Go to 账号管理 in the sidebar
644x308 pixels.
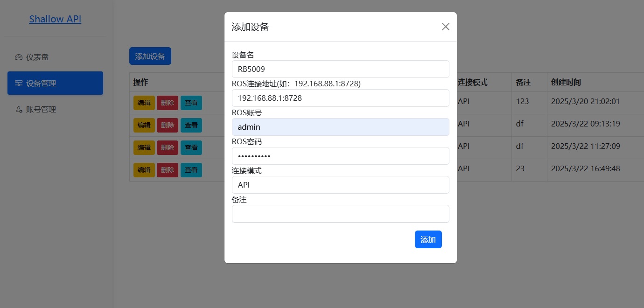55,109
